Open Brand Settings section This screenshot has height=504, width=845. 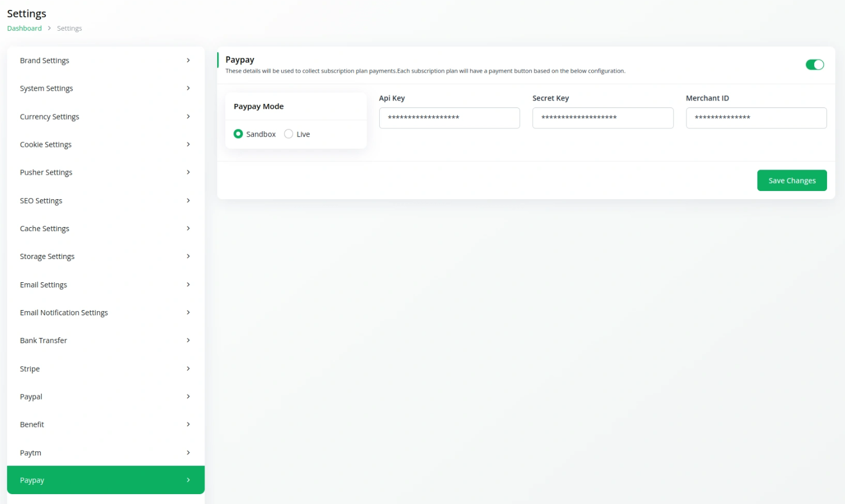click(106, 60)
